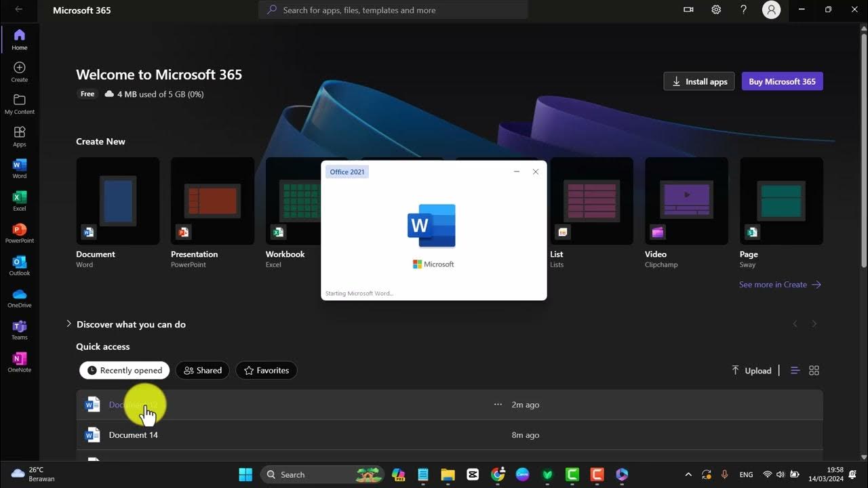Open the taskbar clock and date
The image size is (868, 488).
click(826, 474)
